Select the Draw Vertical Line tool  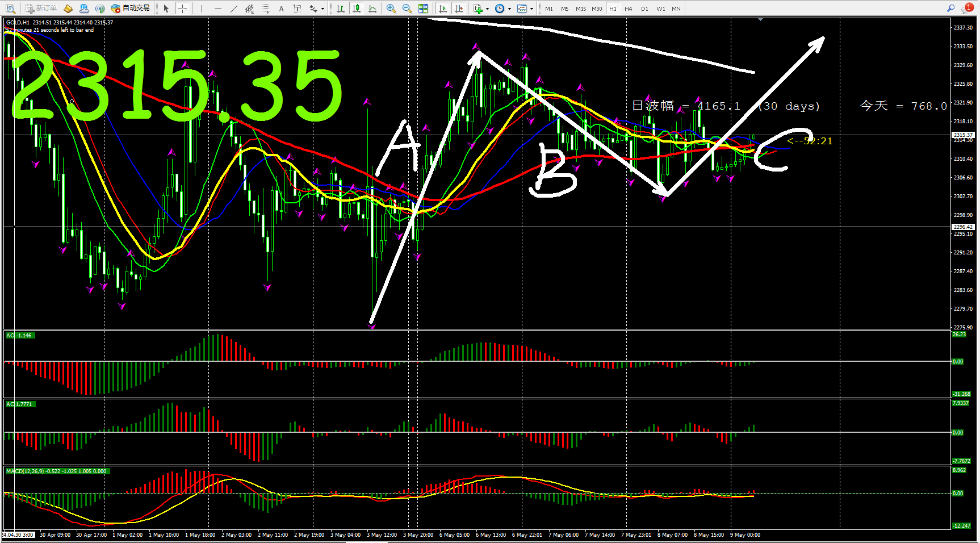pyautogui.click(x=202, y=9)
